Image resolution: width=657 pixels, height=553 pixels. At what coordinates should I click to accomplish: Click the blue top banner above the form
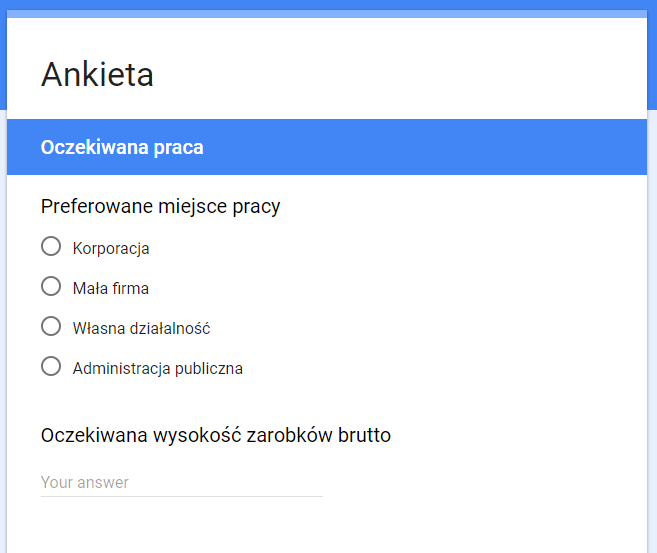(x=327, y=5)
